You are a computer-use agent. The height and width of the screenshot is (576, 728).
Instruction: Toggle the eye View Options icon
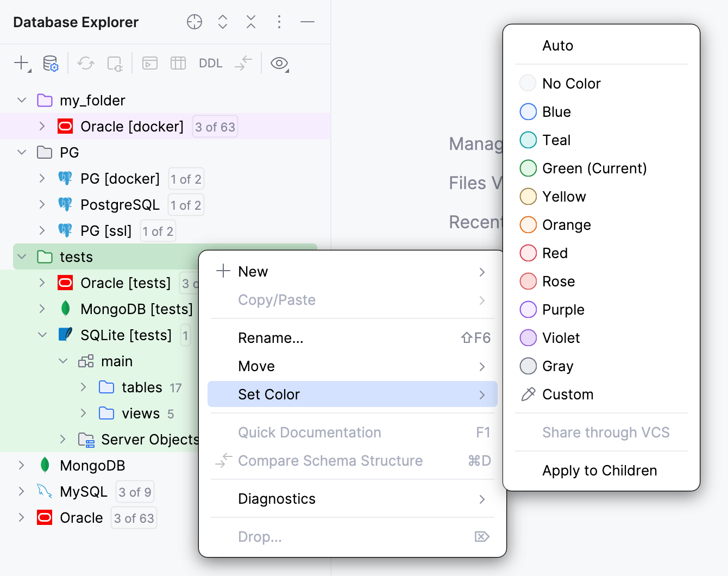pos(280,63)
